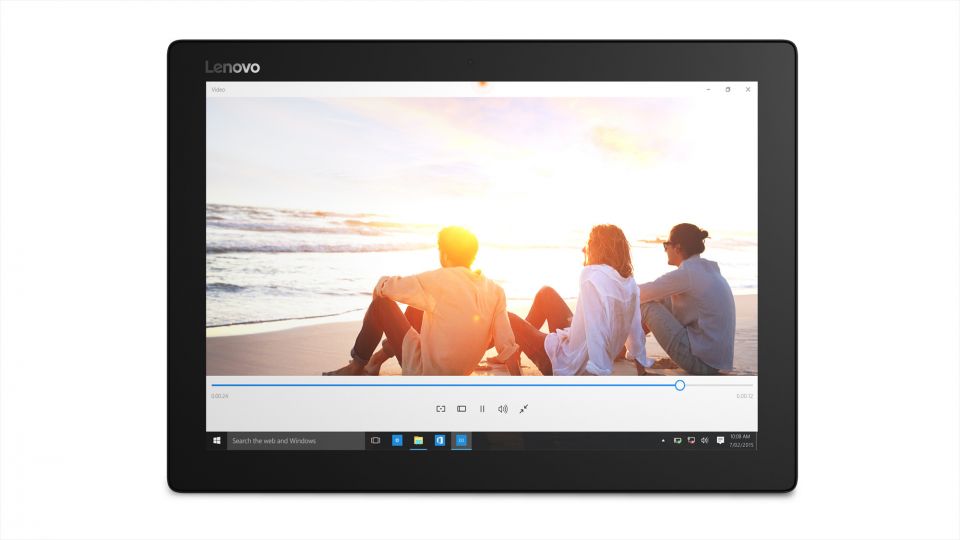Exit full screen using the arrows icon

coord(523,409)
